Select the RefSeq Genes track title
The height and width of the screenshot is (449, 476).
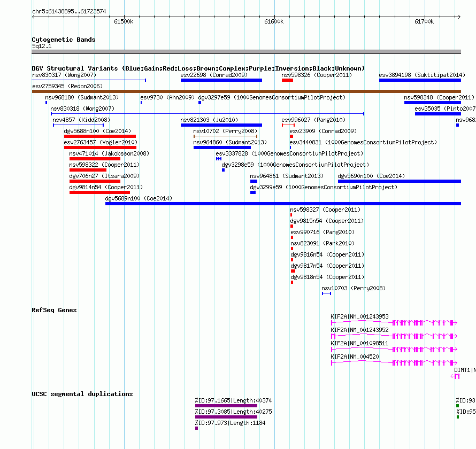click(54, 310)
